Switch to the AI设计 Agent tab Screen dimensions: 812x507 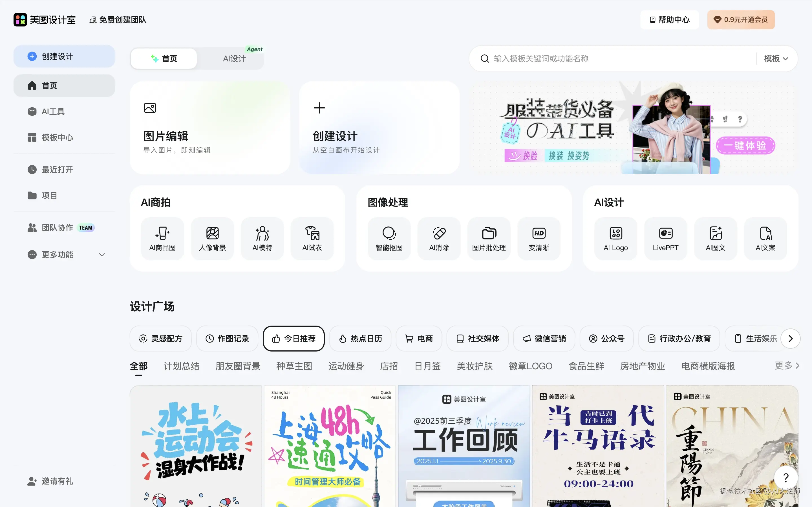click(234, 59)
